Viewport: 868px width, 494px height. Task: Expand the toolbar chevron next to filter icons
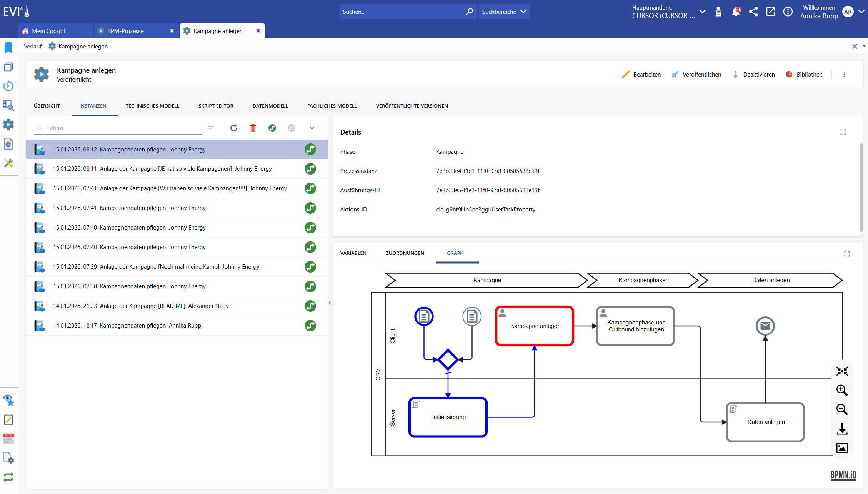[312, 128]
